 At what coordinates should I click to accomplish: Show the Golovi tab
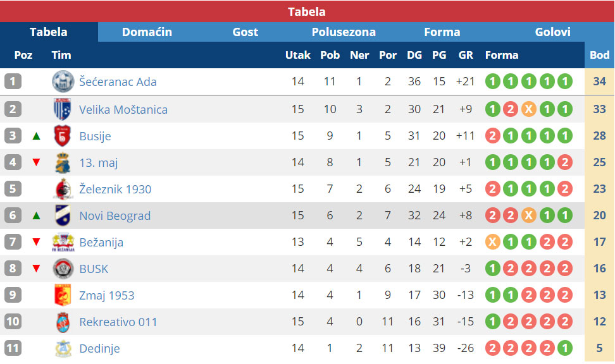[552, 32]
